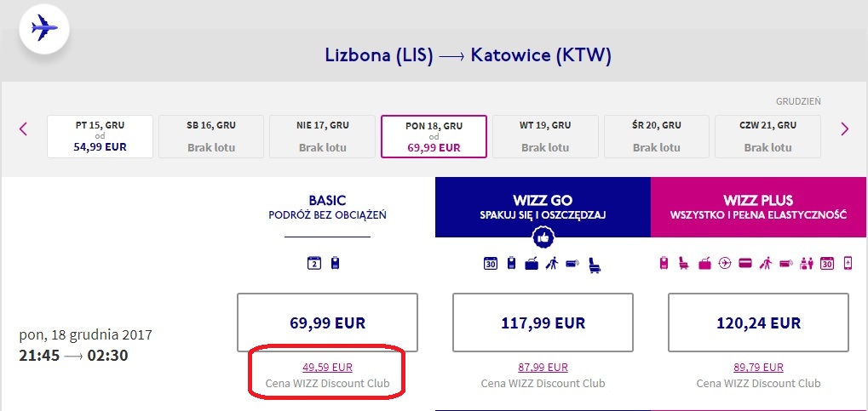The width and height of the screenshot is (868, 411).
Task: Click the WIZZ GO priority boarding walker icon
Action: [552, 264]
